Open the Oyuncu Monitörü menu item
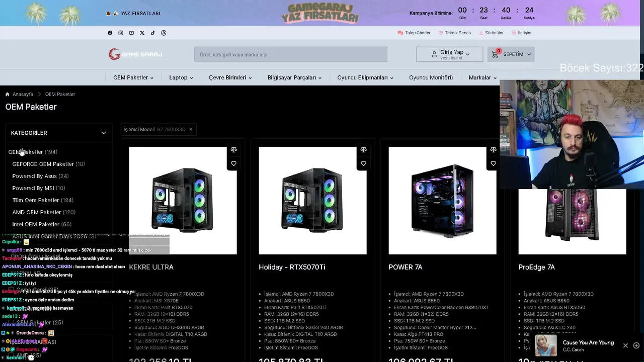Image resolution: width=644 pixels, height=362 pixels. click(x=431, y=77)
